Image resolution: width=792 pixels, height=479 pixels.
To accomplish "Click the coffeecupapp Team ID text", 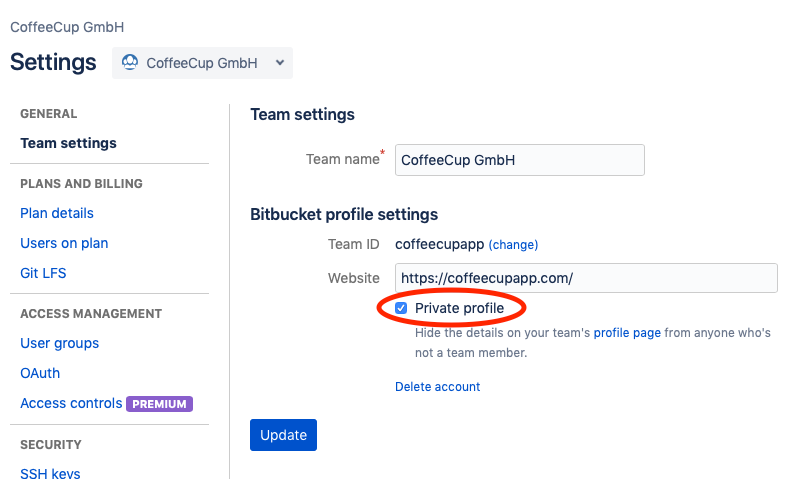I will click(x=439, y=244).
